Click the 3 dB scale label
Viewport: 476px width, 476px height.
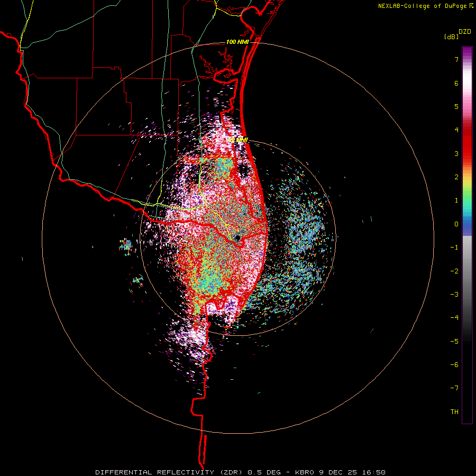click(456, 153)
